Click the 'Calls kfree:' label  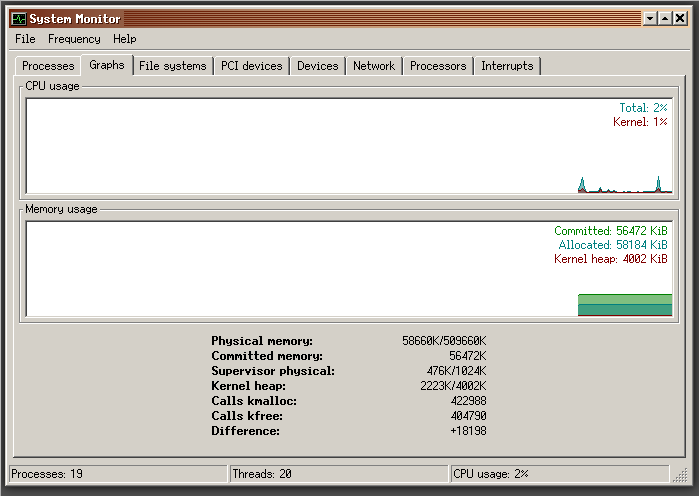247,416
